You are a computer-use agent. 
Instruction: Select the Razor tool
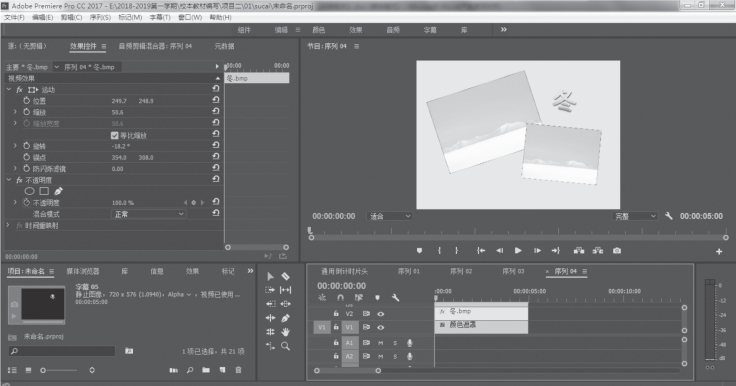[x=285, y=276]
